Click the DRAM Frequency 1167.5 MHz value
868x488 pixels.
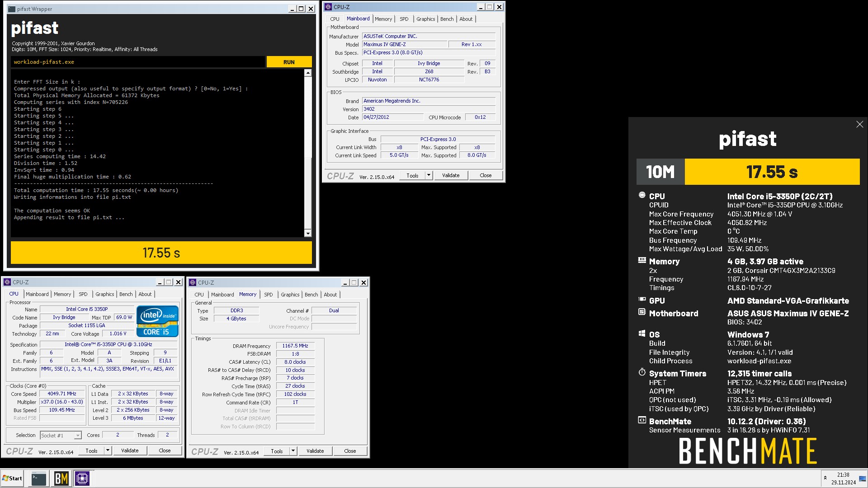click(x=295, y=346)
